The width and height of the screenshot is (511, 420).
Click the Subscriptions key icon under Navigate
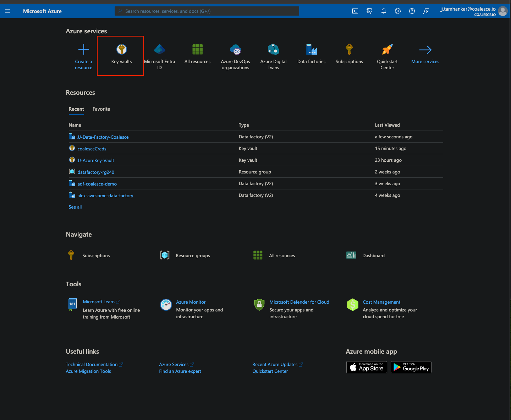pyautogui.click(x=71, y=255)
